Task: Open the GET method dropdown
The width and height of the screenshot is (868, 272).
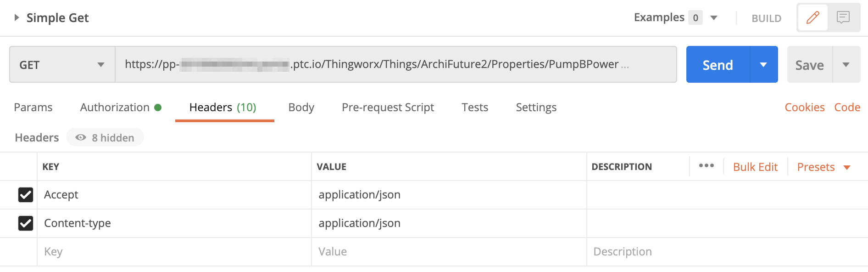Action: [x=62, y=65]
